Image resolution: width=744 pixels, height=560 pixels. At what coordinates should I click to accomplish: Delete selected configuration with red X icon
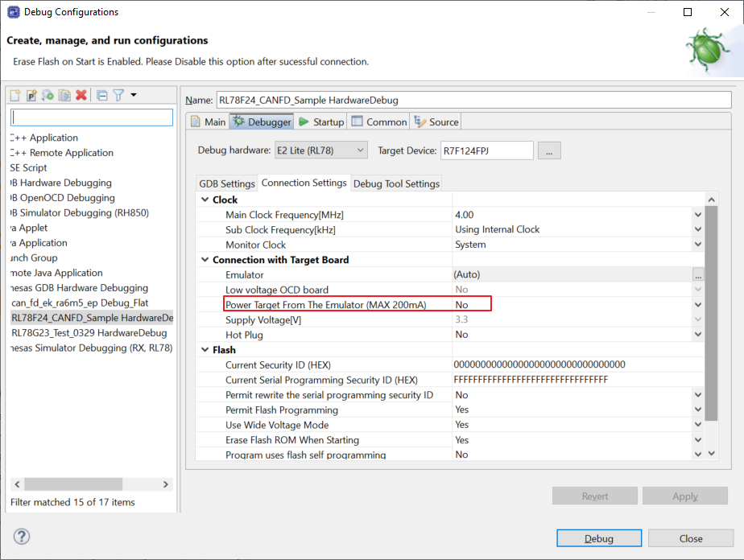81,95
